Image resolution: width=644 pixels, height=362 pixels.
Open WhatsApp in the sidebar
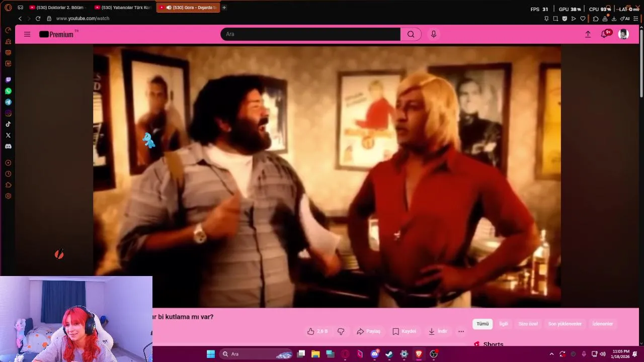tap(8, 91)
